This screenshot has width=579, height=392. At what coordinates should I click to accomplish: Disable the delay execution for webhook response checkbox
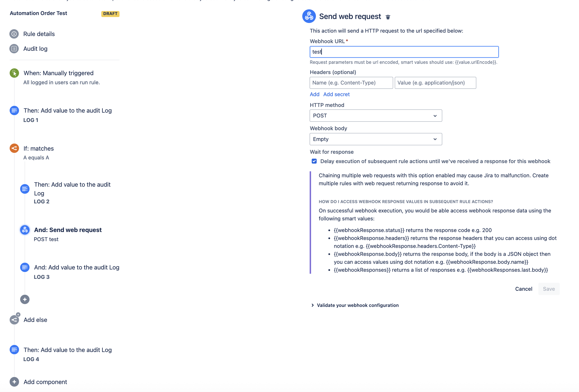(314, 161)
